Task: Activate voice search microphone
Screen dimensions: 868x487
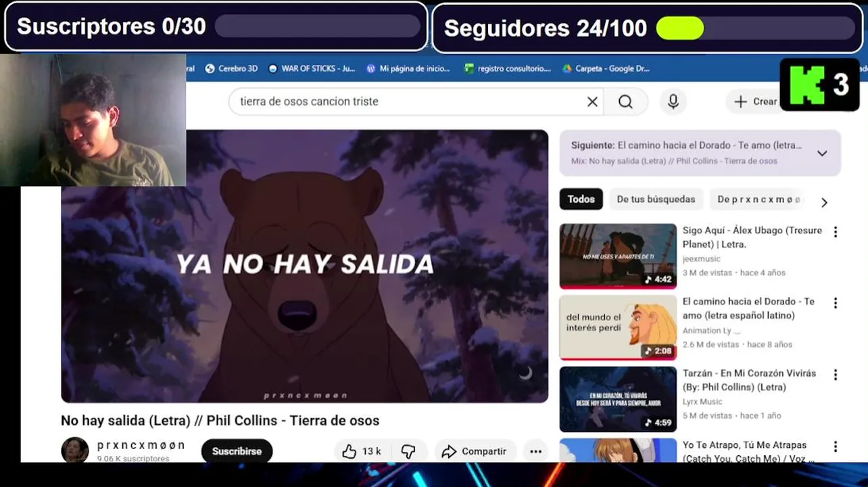Action: (673, 101)
